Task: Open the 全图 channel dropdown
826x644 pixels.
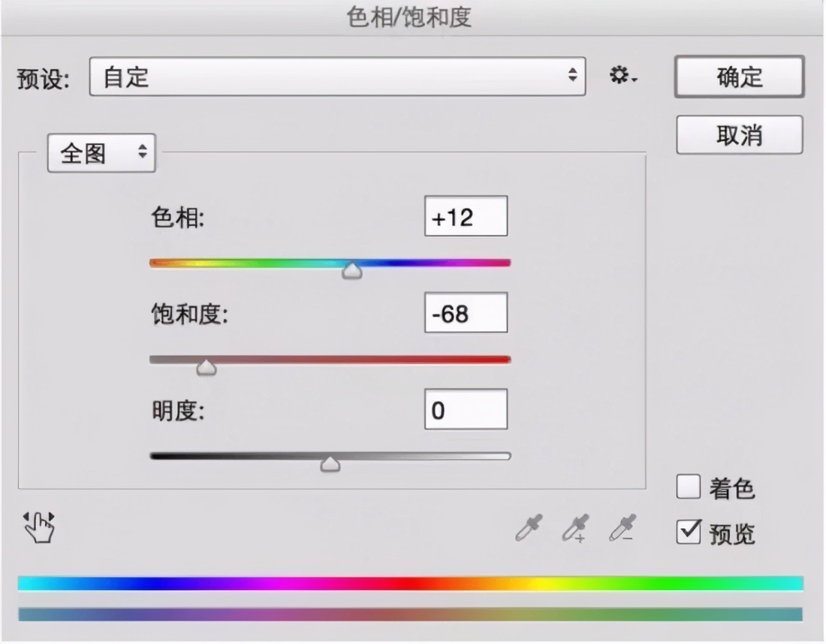Action: 101,153
